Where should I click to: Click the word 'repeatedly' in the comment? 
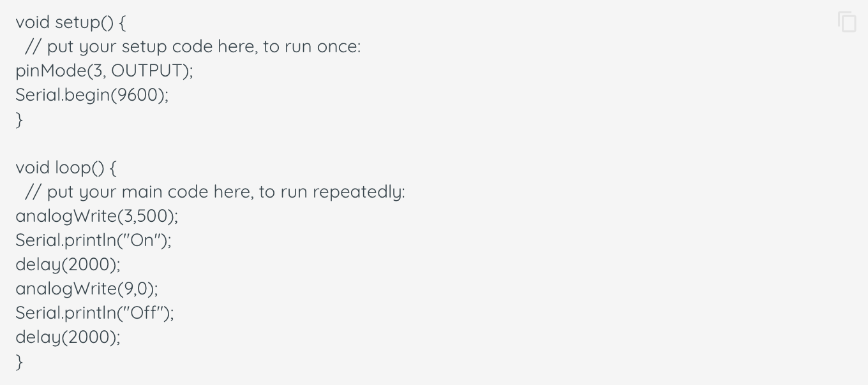(x=357, y=192)
